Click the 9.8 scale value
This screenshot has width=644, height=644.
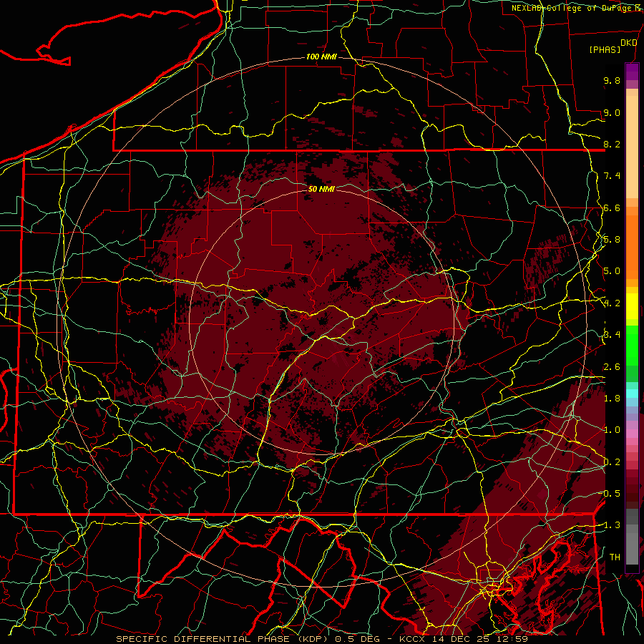coord(612,80)
